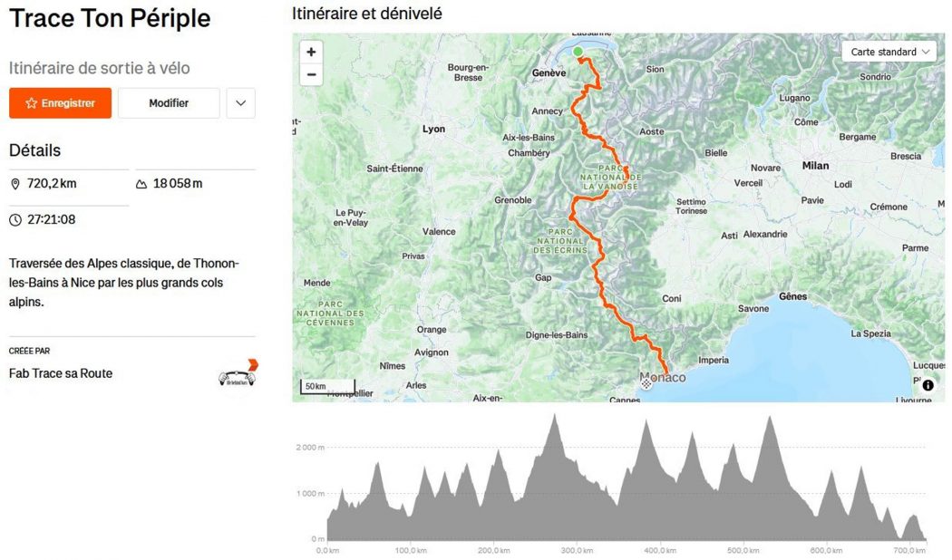Image resolution: width=952 pixels, height=560 pixels.
Task: Click the distance pin icon
Action: (x=15, y=184)
